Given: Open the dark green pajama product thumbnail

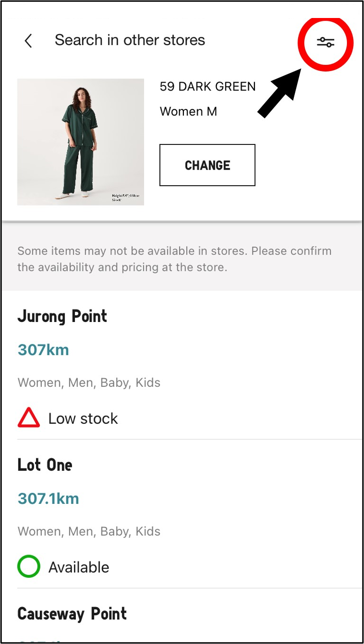Looking at the screenshot, I should click(x=81, y=142).
